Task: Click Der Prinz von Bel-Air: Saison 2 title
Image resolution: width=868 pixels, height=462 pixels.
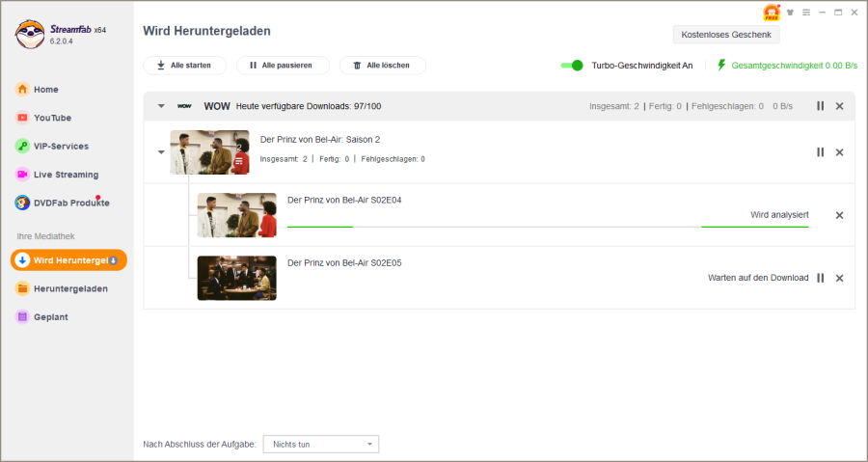Action: 320,140
